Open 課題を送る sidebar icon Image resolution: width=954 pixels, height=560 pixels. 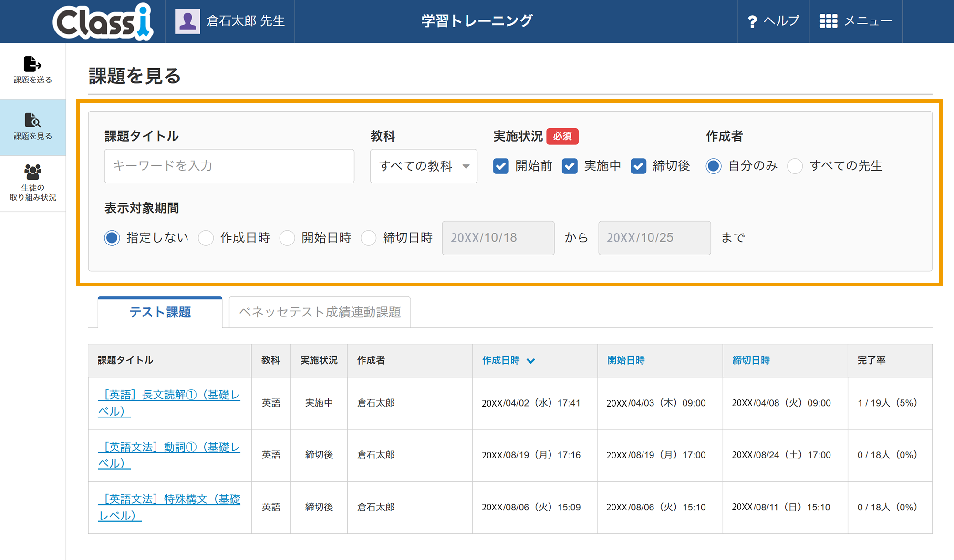[32, 64]
